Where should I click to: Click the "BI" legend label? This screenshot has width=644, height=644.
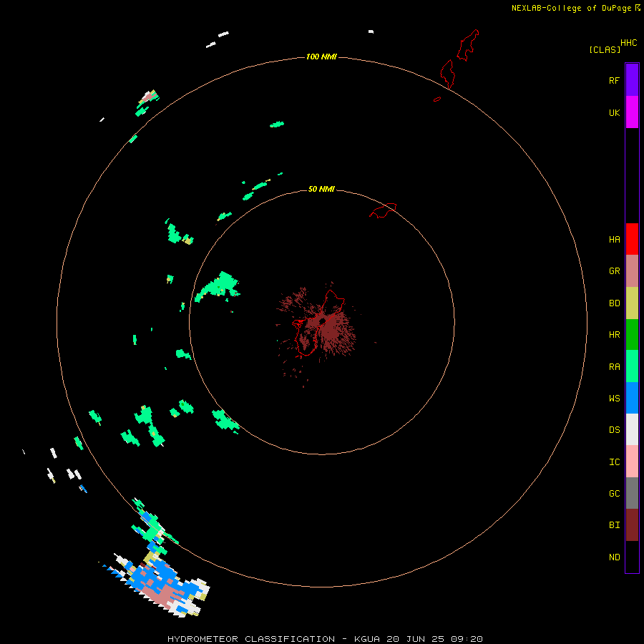click(x=614, y=525)
